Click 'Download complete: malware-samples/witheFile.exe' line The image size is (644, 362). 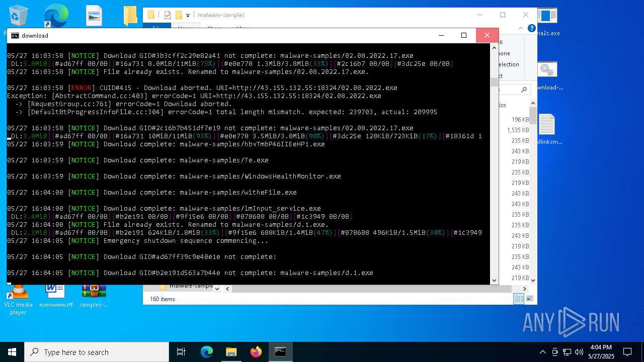(151, 193)
